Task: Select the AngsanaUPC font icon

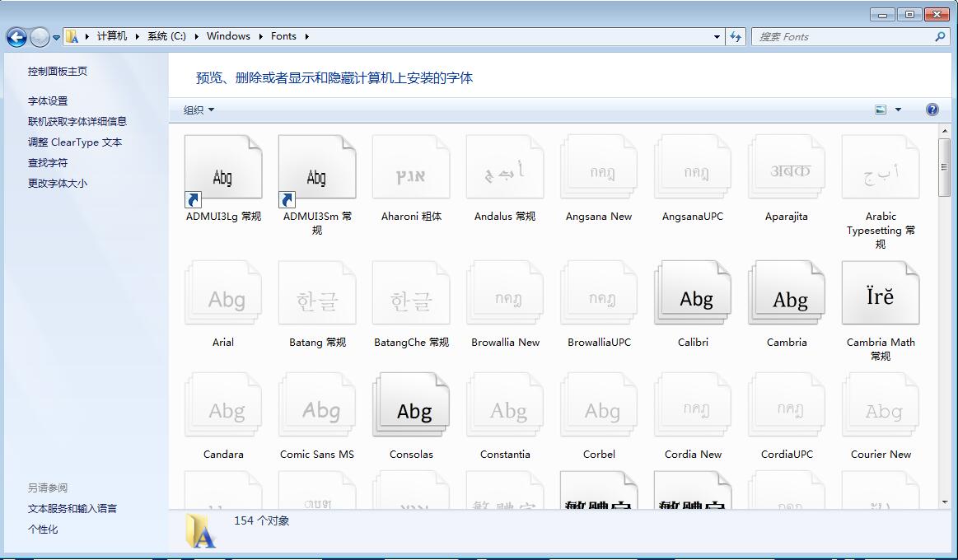Action: coord(693,168)
